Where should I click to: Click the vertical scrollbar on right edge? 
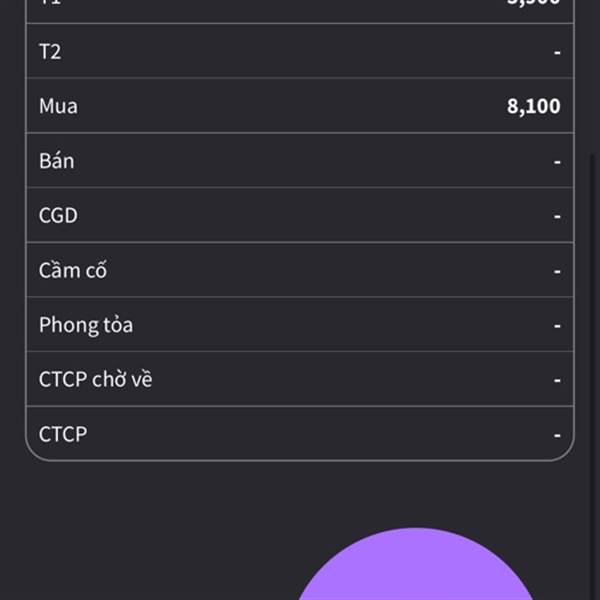(593, 377)
